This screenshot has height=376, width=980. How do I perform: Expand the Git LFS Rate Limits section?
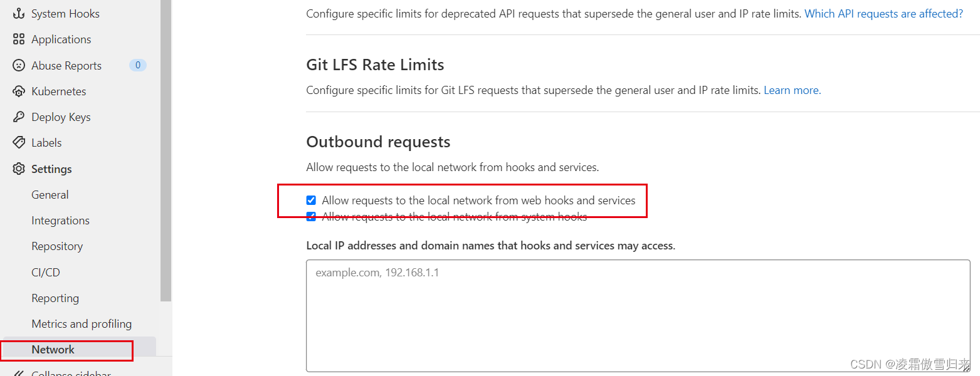tap(375, 65)
